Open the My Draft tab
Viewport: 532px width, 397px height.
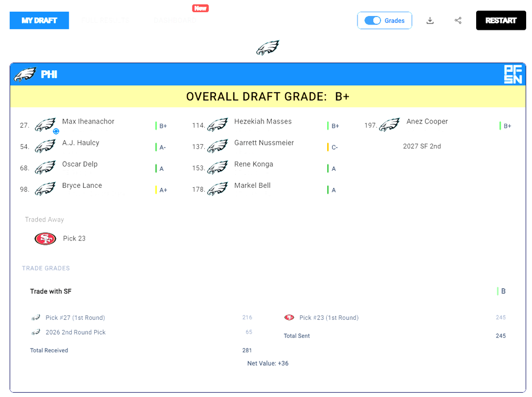tap(39, 20)
